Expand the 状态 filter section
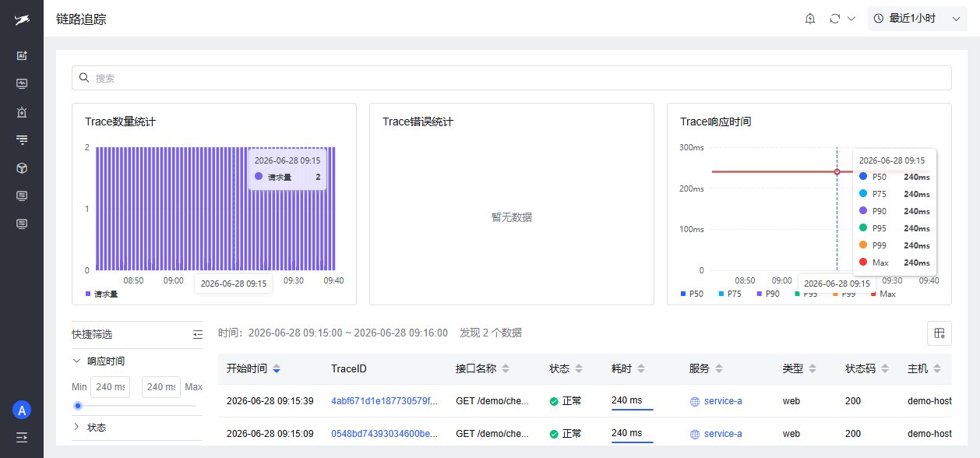Viewport: 980px width, 458px height. [x=76, y=427]
